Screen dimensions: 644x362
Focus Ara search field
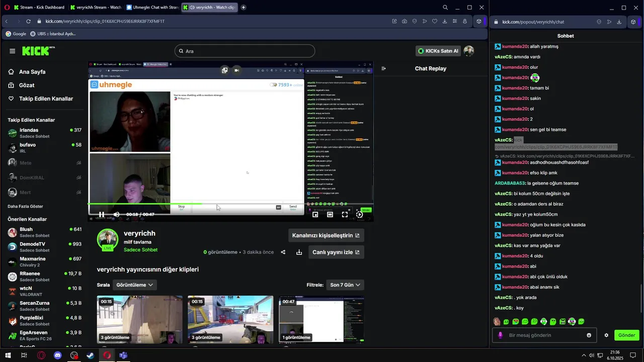click(245, 51)
